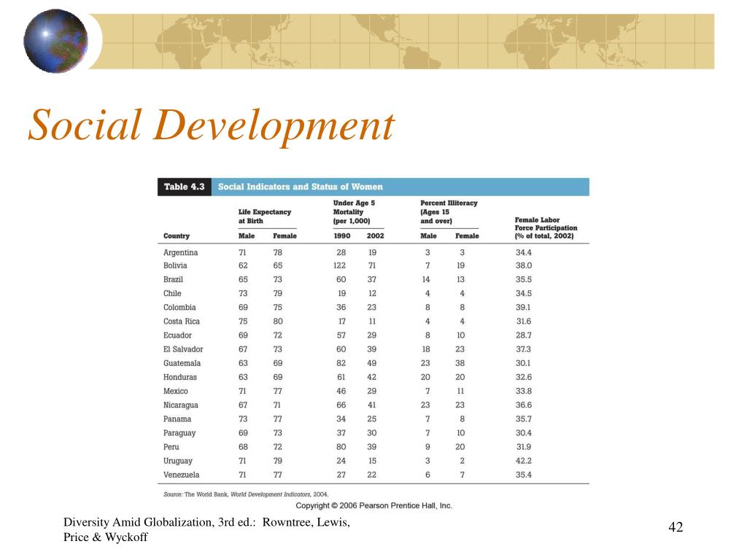Click the 'Table 4.3' label
This screenshot has width=747, height=560.
click(x=185, y=187)
